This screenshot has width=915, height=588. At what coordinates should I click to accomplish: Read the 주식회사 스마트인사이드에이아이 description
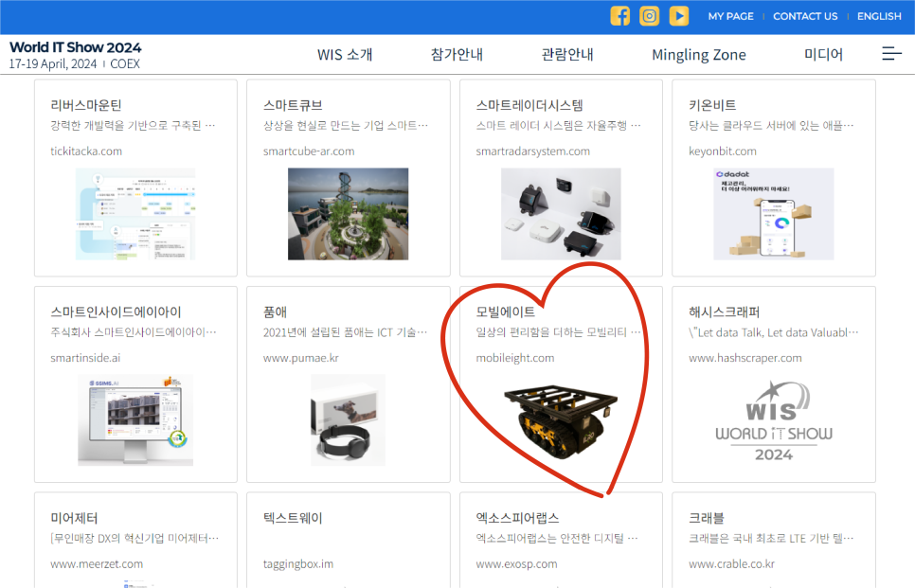point(133,332)
